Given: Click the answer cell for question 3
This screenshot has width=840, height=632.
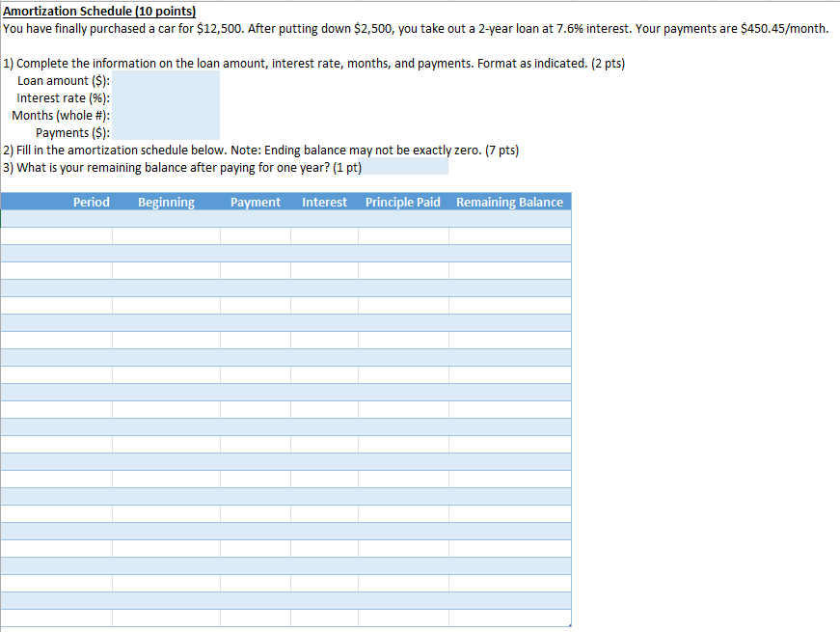Looking at the screenshot, I should pos(405,166).
